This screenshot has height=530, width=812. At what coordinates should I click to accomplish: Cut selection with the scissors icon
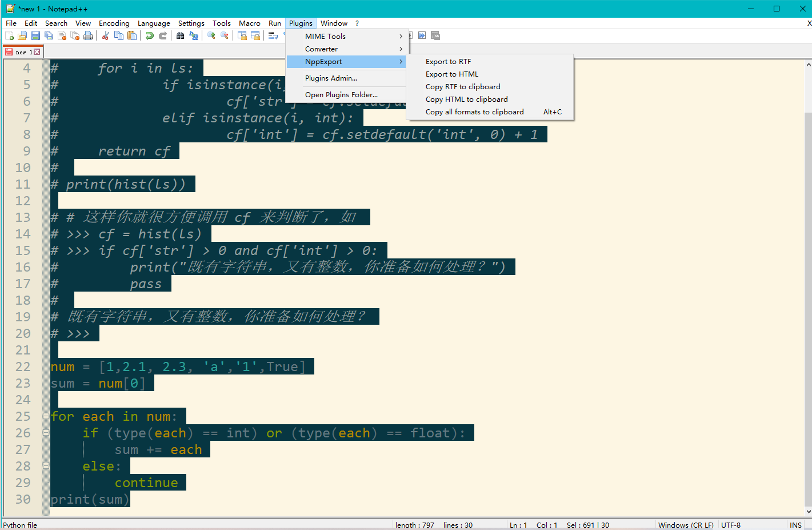[x=106, y=35]
